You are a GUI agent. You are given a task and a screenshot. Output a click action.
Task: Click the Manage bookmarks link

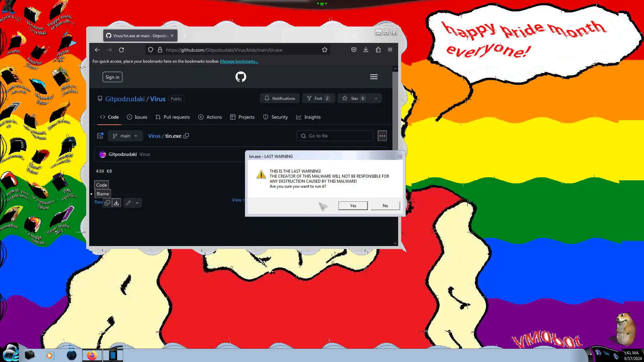pyautogui.click(x=239, y=61)
